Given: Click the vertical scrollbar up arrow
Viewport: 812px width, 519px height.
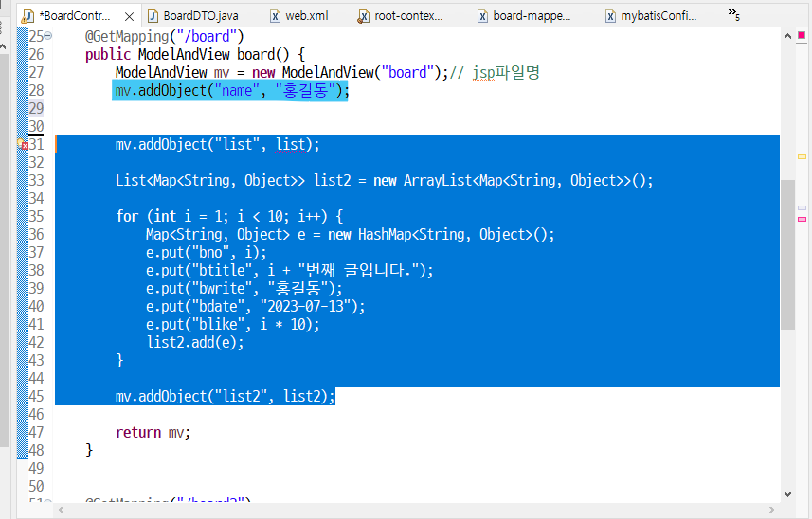Looking at the screenshot, I should [x=787, y=36].
